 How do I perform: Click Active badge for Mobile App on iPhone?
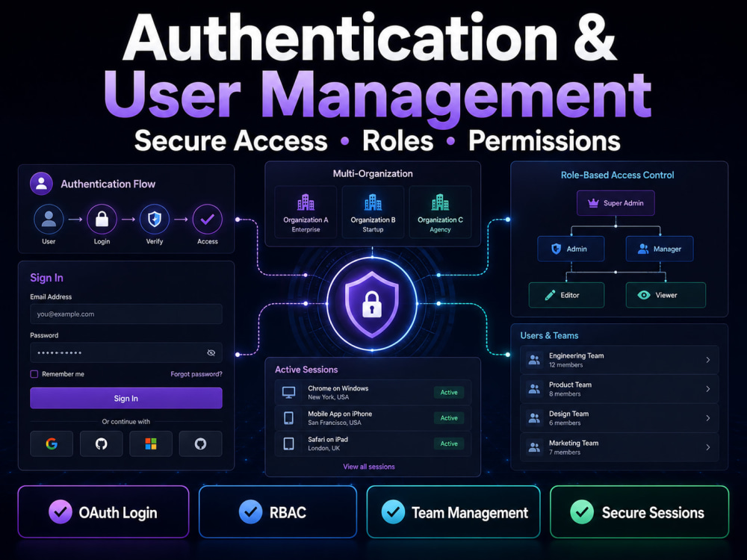click(x=449, y=418)
